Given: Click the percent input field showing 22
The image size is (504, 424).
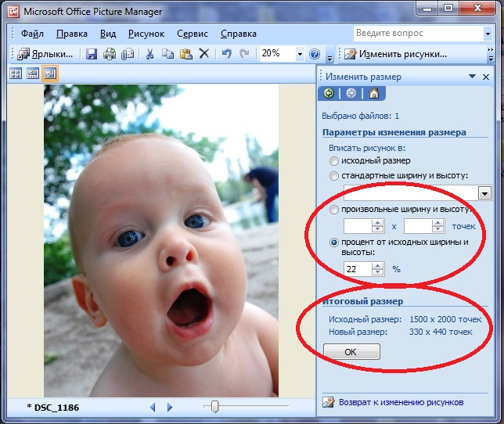Looking at the screenshot, I should click(358, 269).
